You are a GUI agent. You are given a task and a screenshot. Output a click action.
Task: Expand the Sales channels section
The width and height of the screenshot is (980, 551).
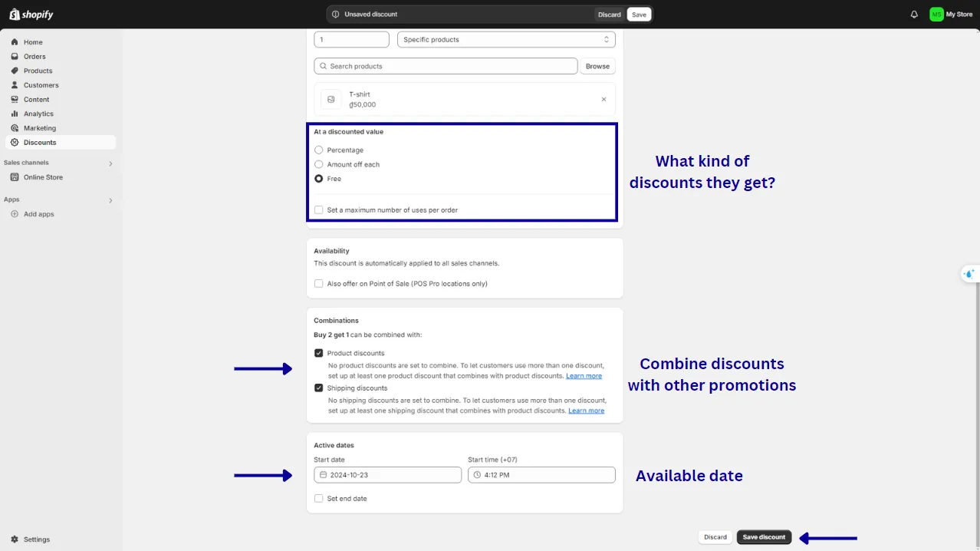tap(110, 163)
